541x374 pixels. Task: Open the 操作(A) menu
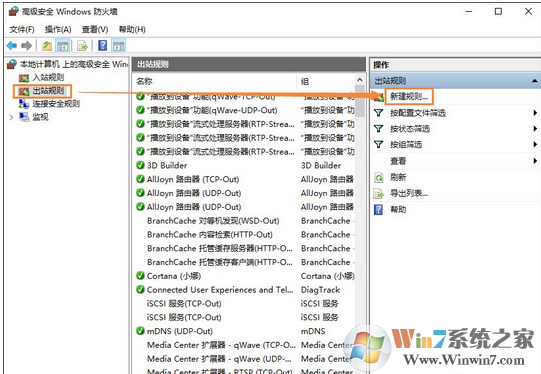coord(58,29)
